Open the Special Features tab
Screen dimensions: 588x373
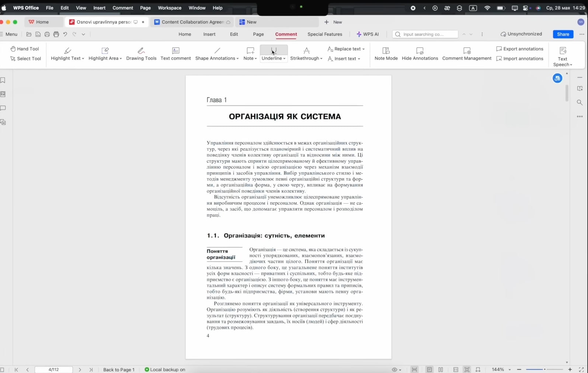pyautogui.click(x=325, y=34)
